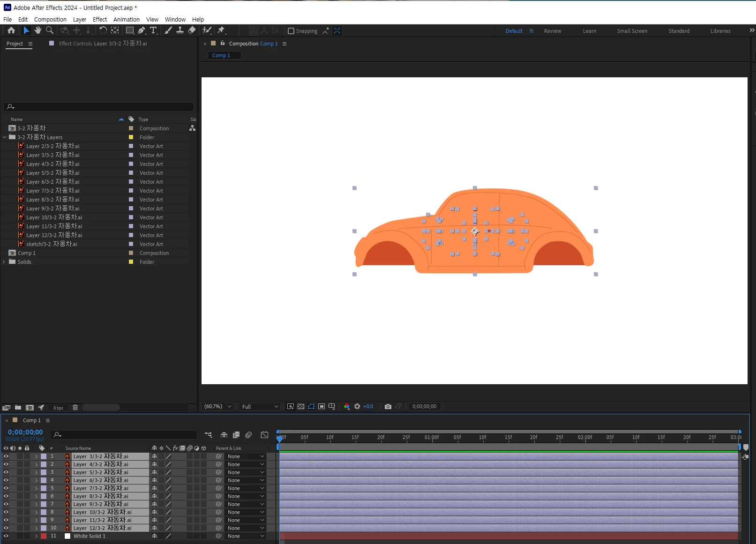The width and height of the screenshot is (756, 544).
Task: Open the Effect menu
Action: (100, 20)
